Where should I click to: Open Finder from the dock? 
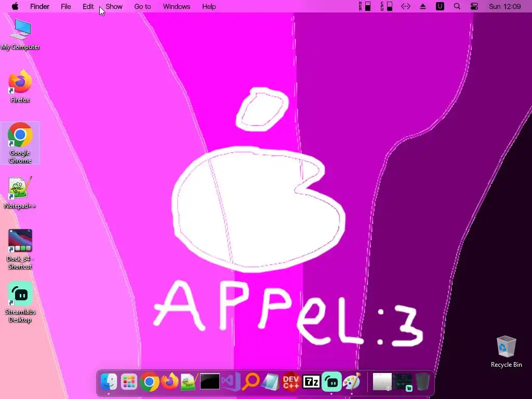tap(109, 382)
